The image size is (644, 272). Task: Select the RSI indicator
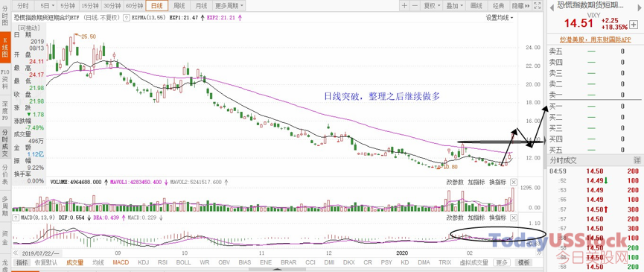point(163,262)
